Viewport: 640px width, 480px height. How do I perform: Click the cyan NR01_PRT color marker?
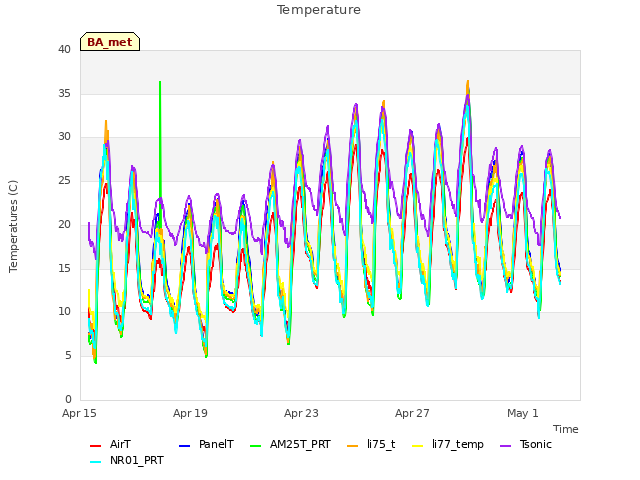pos(95,462)
